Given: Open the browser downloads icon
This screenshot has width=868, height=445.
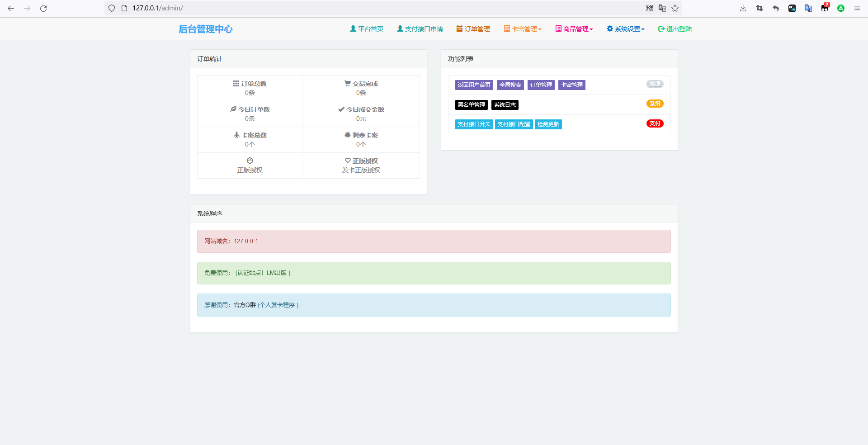Looking at the screenshot, I should tap(743, 8).
